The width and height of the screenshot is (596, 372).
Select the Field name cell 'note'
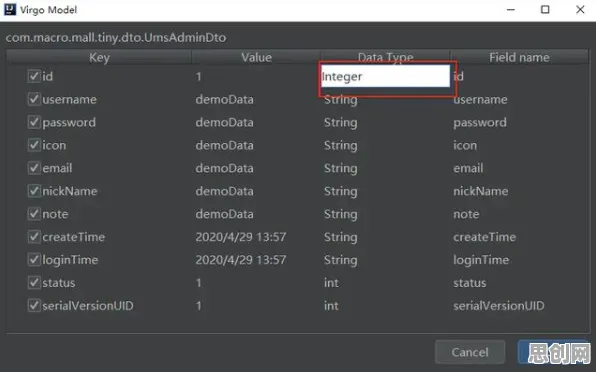466,214
